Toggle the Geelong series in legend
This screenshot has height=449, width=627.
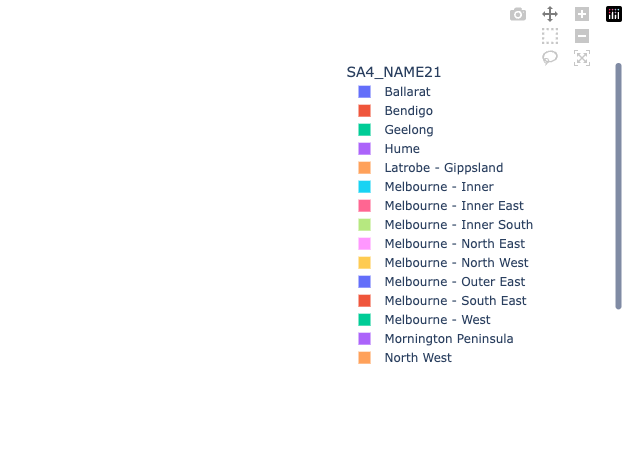point(408,130)
